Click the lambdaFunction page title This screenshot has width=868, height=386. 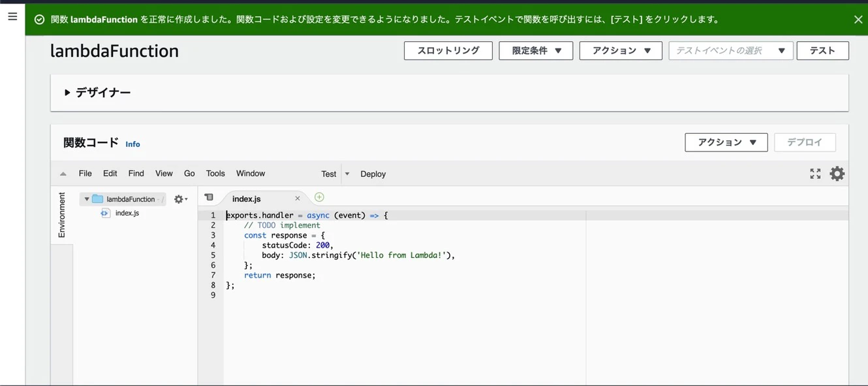114,51
